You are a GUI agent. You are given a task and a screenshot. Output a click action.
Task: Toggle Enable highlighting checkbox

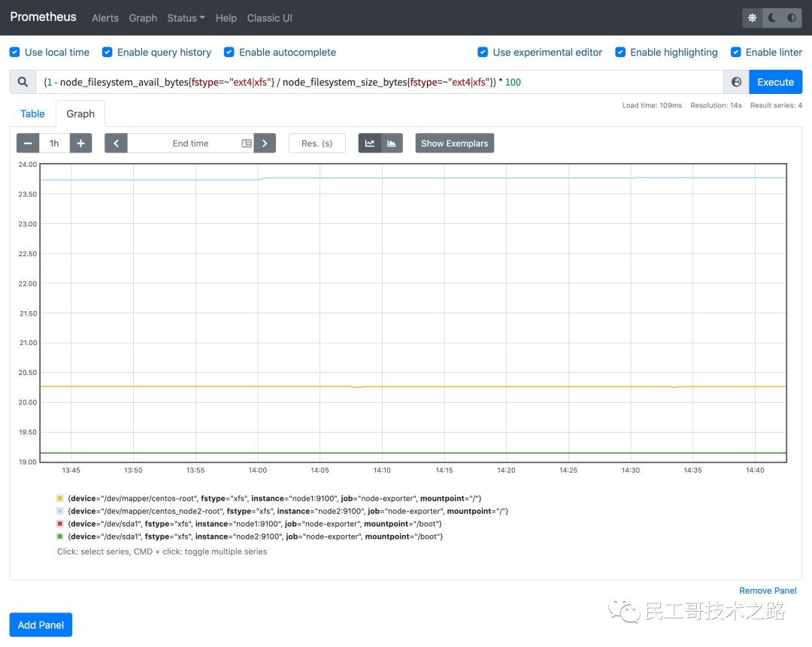[620, 53]
